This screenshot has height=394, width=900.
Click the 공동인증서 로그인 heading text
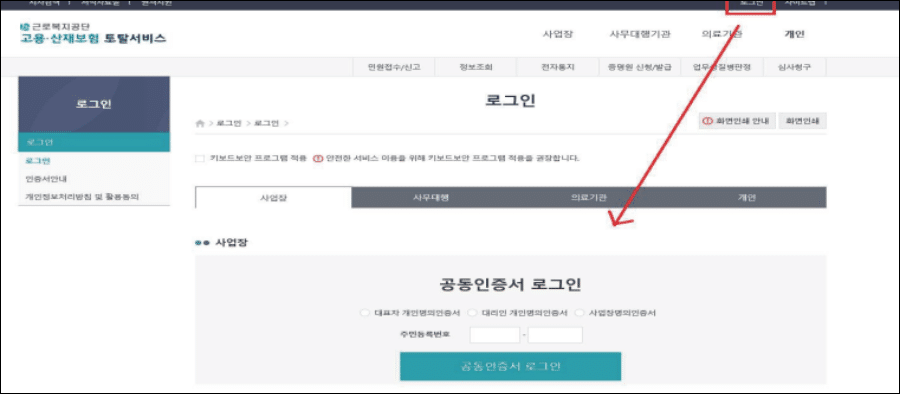pos(510,285)
